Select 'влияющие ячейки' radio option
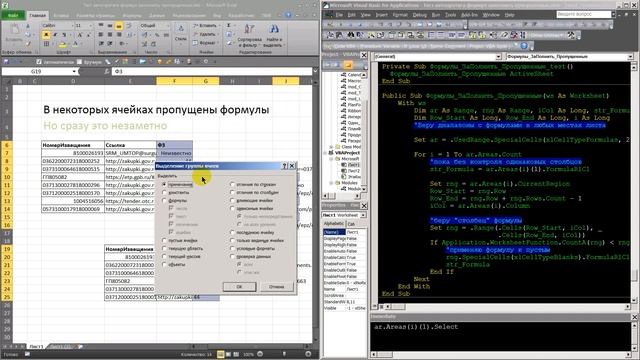 tap(233, 201)
